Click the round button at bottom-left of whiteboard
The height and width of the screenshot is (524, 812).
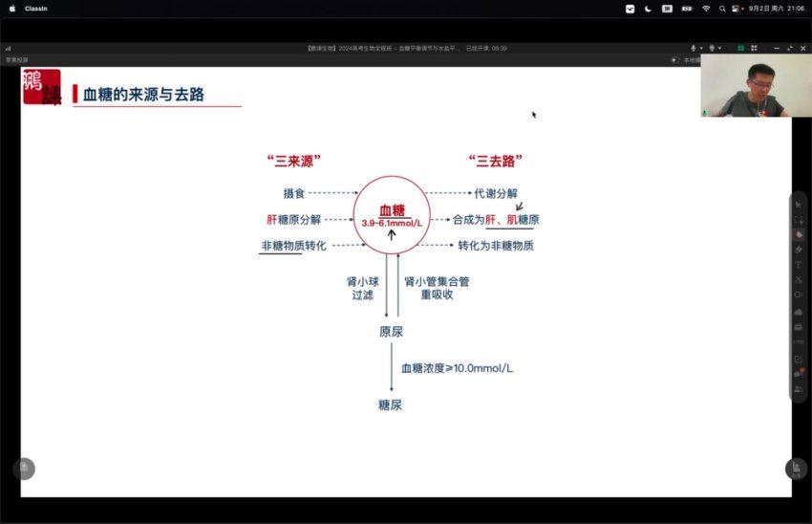click(x=24, y=469)
